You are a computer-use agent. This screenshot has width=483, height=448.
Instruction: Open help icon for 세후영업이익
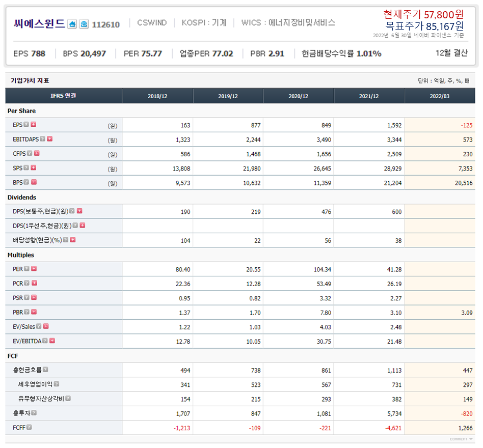(57, 384)
